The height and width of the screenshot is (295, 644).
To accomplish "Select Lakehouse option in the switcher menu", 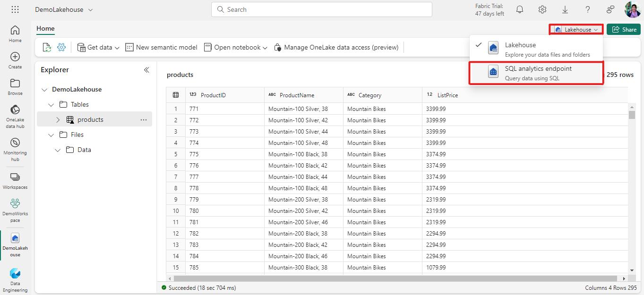I will (536, 49).
